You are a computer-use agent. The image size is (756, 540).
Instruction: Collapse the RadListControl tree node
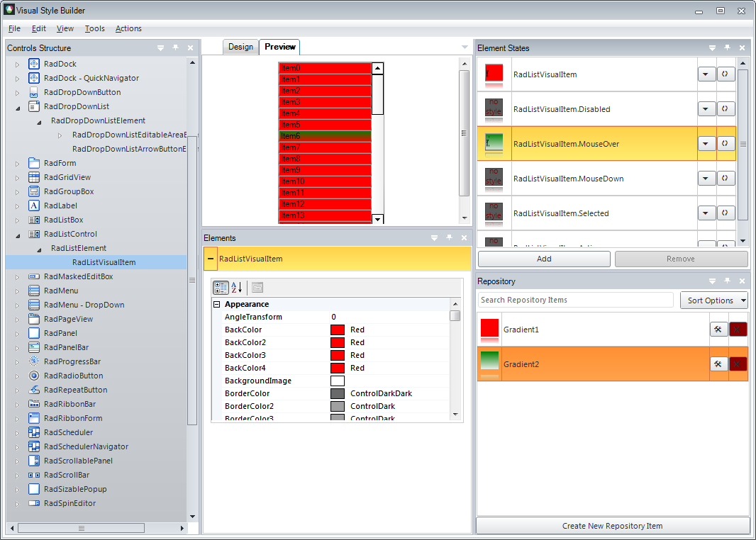click(18, 235)
